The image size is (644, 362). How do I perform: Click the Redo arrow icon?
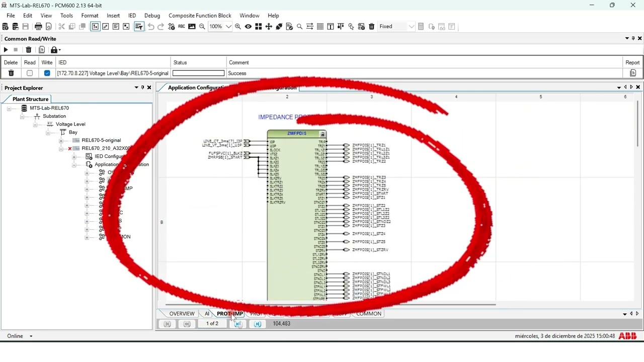coord(161,27)
